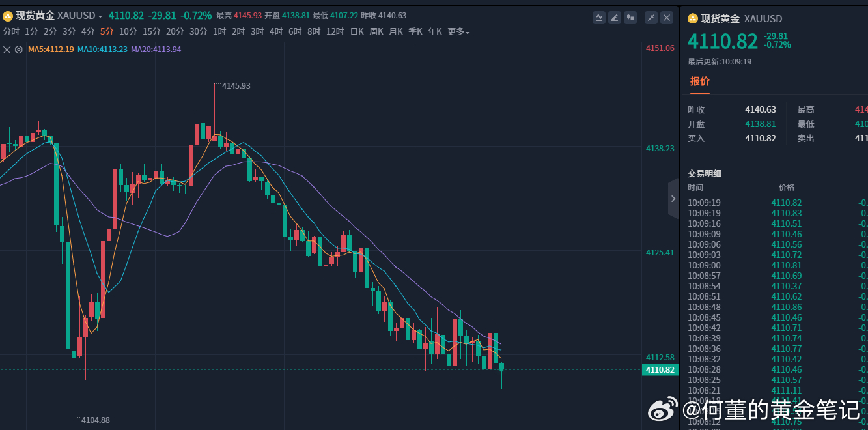Open the 报价 tab in the right panel
This screenshot has height=430, width=868.
click(700, 81)
